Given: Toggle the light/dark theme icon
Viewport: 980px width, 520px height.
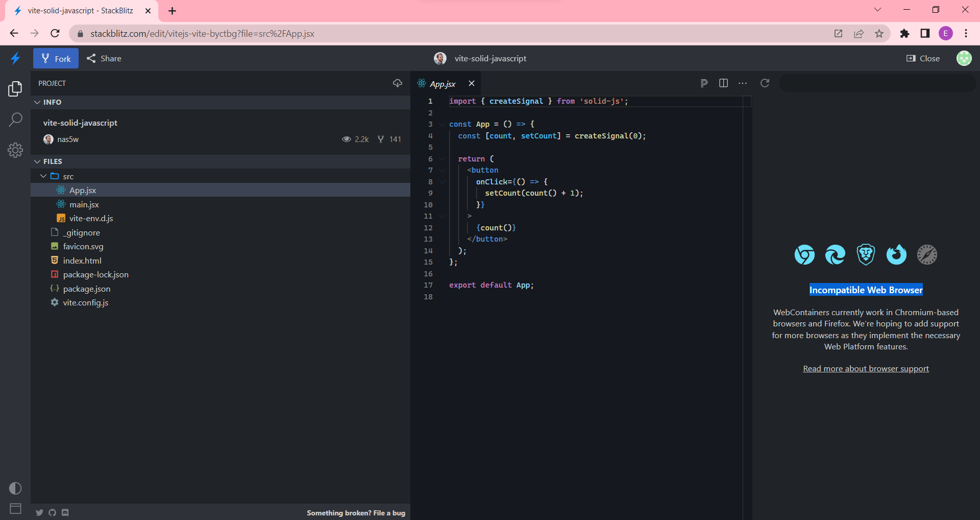Looking at the screenshot, I should coord(15,488).
